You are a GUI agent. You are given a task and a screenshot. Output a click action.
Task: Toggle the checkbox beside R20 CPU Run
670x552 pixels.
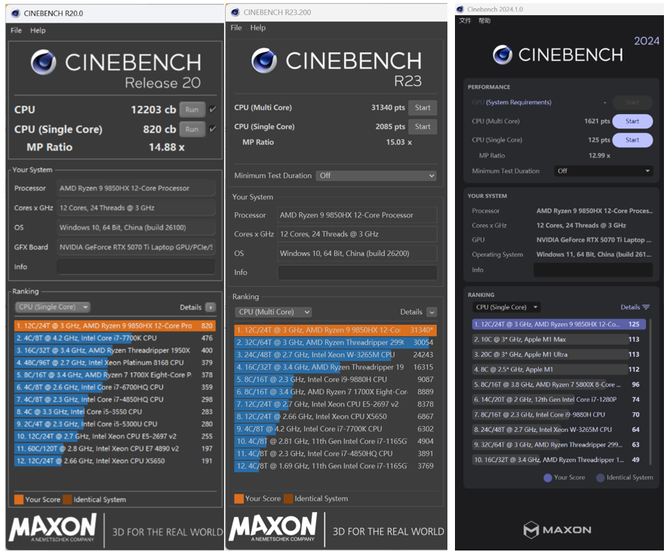[x=213, y=109]
